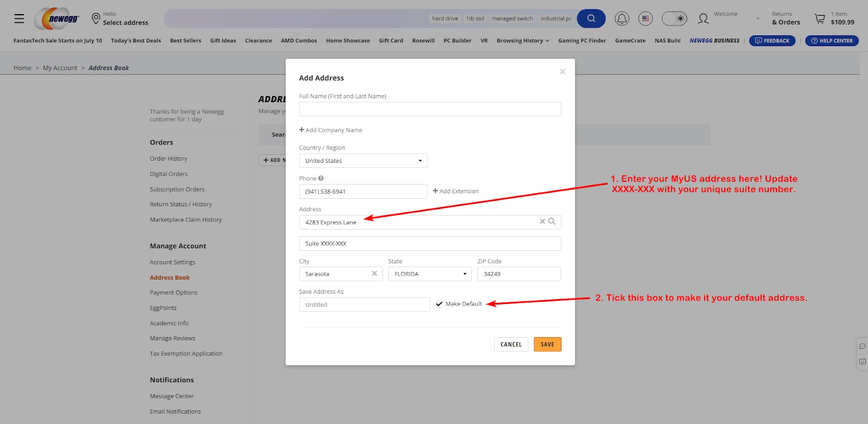Toggle the dark mode switch
The width and height of the screenshot is (868, 424).
coord(674,18)
